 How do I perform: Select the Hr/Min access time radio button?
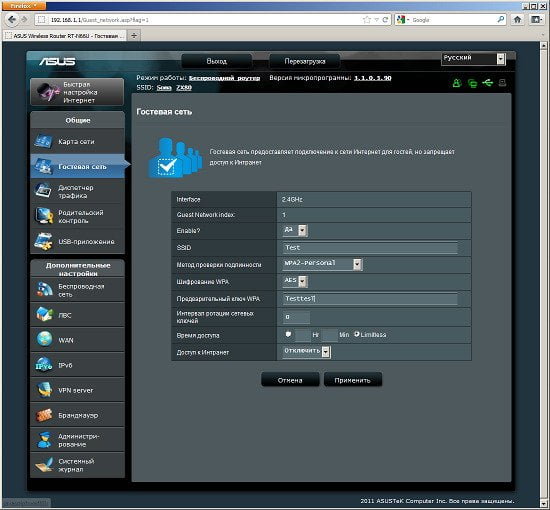click(x=288, y=334)
